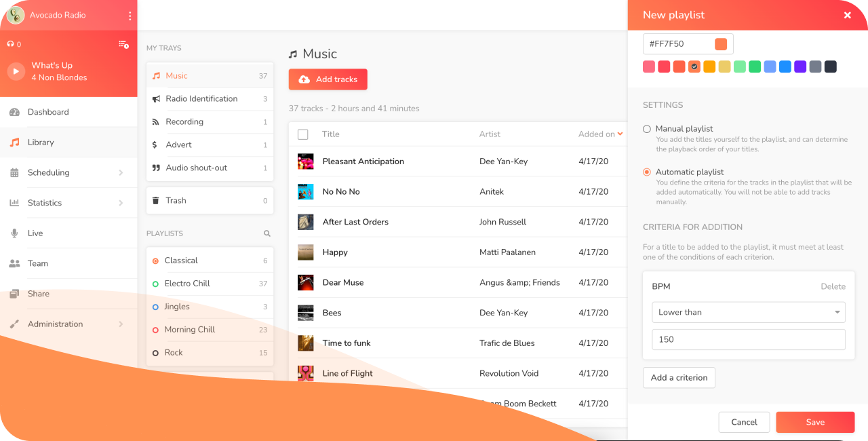Click the headphones listener icon

(x=10, y=44)
